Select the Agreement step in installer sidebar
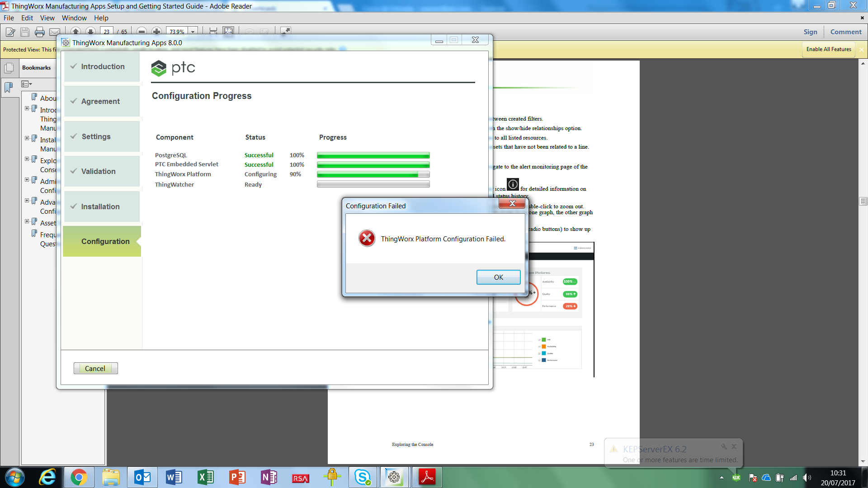Image resolution: width=868 pixels, height=488 pixels. (x=102, y=101)
